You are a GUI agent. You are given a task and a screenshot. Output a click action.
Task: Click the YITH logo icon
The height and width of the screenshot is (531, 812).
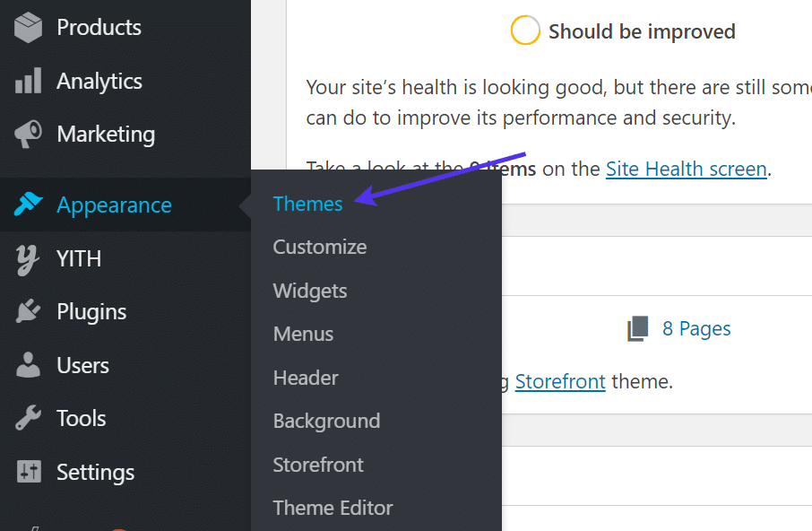click(29, 259)
